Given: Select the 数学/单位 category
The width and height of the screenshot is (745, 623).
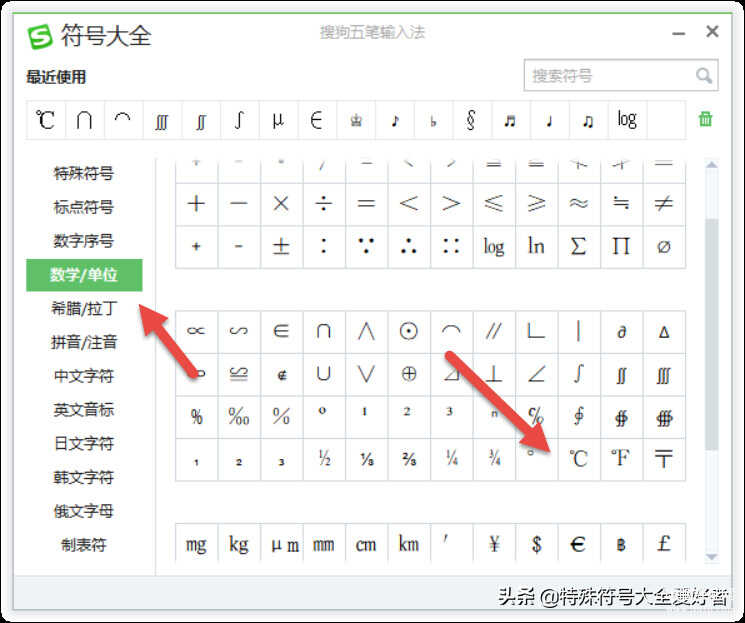Looking at the screenshot, I should click(84, 275).
